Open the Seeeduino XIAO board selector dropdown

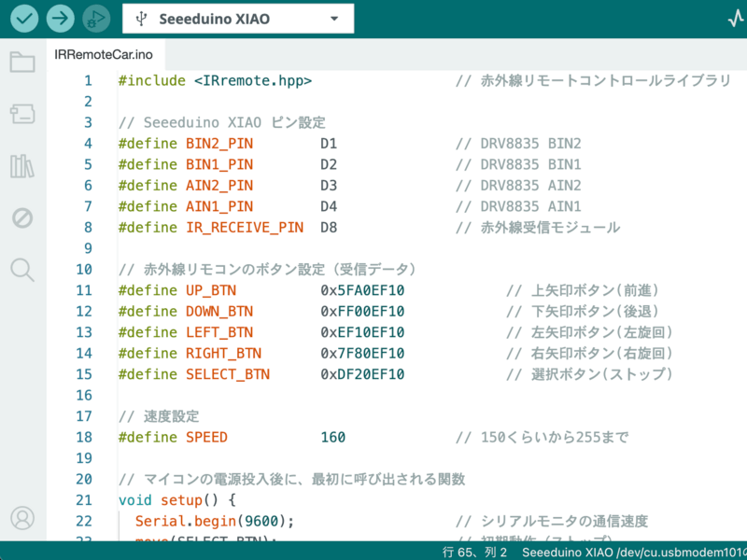(x=237, y=19)
